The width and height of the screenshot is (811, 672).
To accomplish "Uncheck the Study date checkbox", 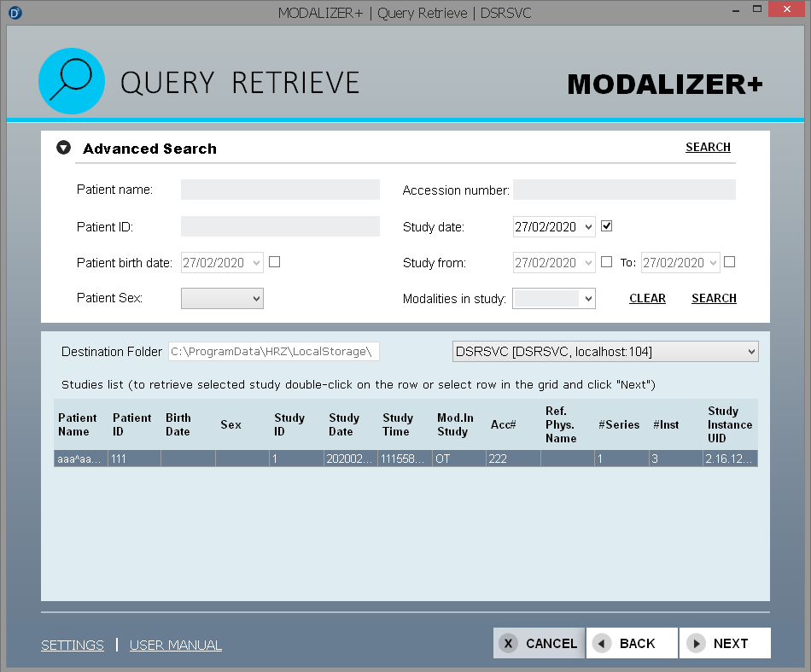I will [x=607, y=226].
